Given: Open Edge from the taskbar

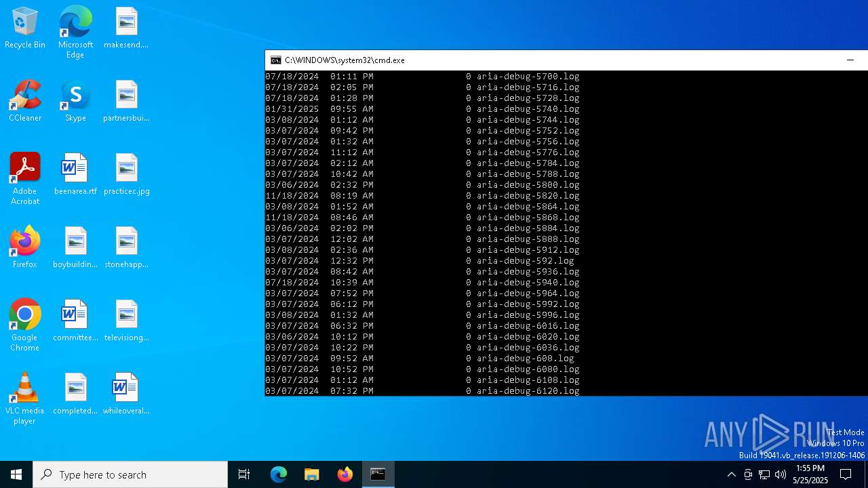Looking at the screenshot, I should (279, 474).
